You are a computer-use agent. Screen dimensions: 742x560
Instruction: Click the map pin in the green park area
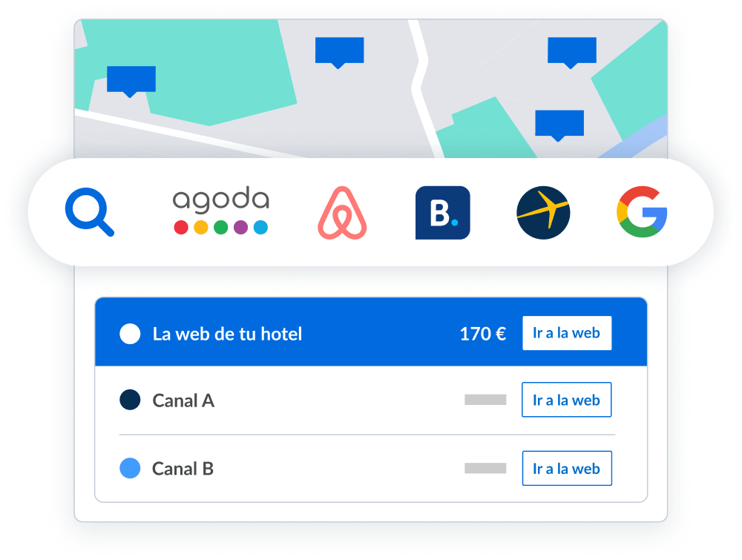click(131, 82)
